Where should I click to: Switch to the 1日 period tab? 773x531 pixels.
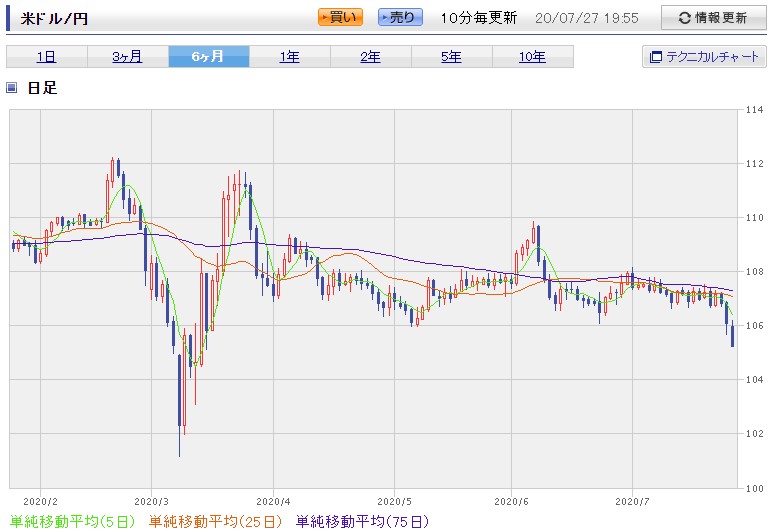tap(47, 57)
